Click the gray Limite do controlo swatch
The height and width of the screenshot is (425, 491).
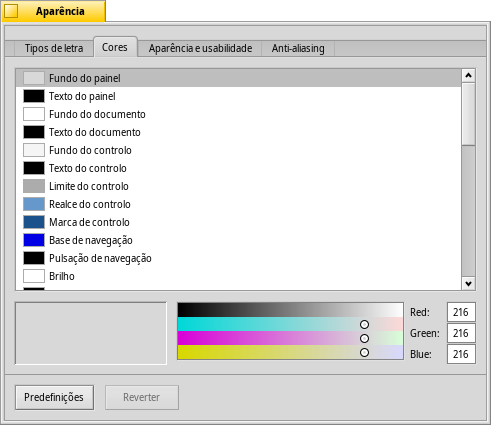(x=34, y=186)
